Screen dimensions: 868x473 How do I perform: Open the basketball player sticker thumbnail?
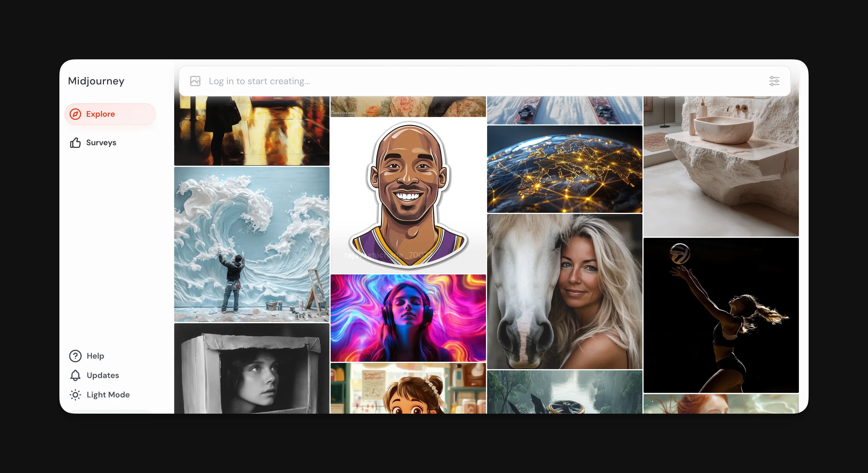click(x=408, y=195)
